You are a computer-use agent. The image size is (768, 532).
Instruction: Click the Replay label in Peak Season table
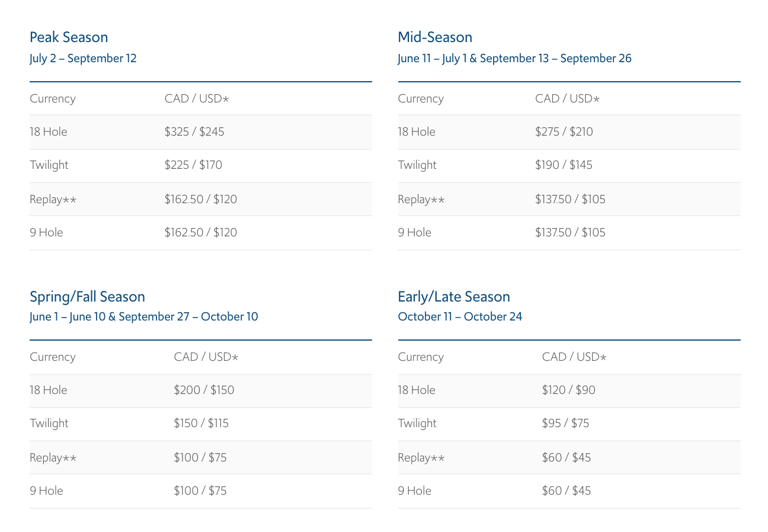[x=53, y=200]
